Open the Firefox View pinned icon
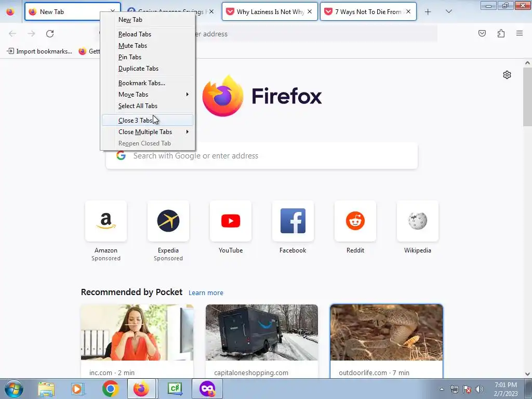 click(10, 11)
